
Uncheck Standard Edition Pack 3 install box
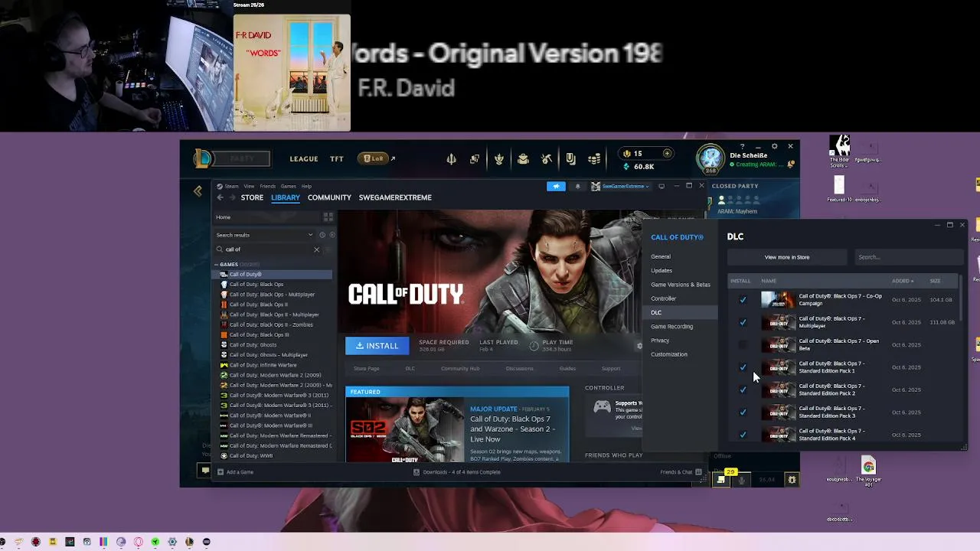click(x=743, y=412)
